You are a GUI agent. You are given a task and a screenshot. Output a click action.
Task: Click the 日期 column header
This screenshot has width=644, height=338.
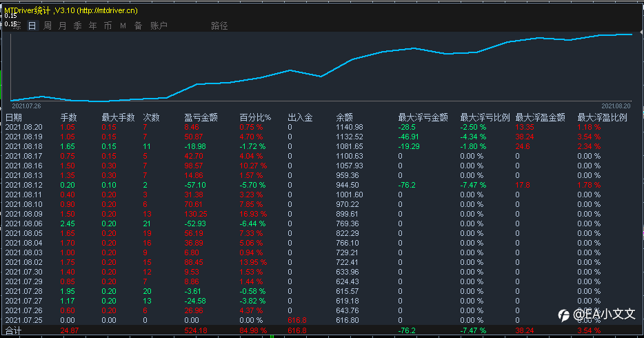(x=14, y=117)
